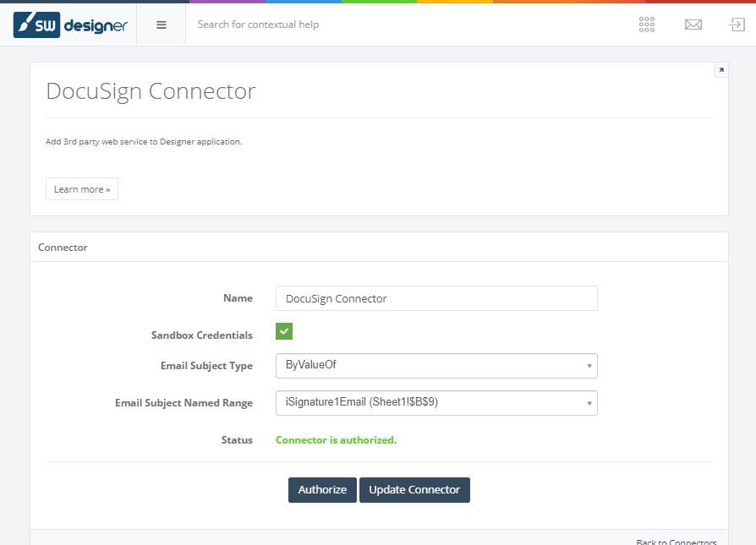Open the mail envelope icon
Viewport: 756px width, 545px height.
tap(693, 25)
